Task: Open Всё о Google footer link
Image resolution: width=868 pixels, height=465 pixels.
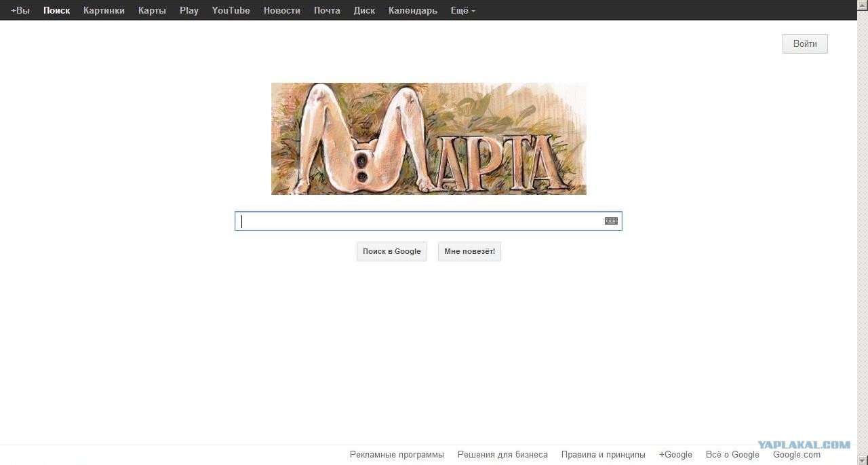Action: pos(732,455)
